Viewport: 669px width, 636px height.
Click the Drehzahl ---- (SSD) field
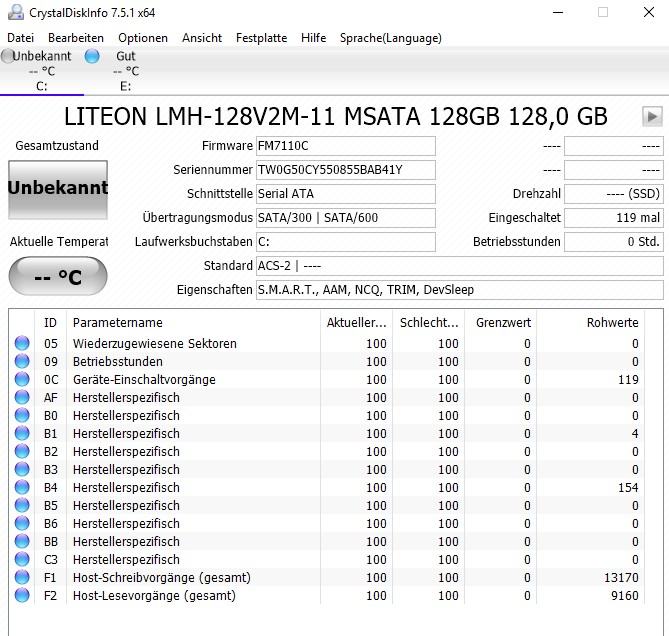coord(614,194)
